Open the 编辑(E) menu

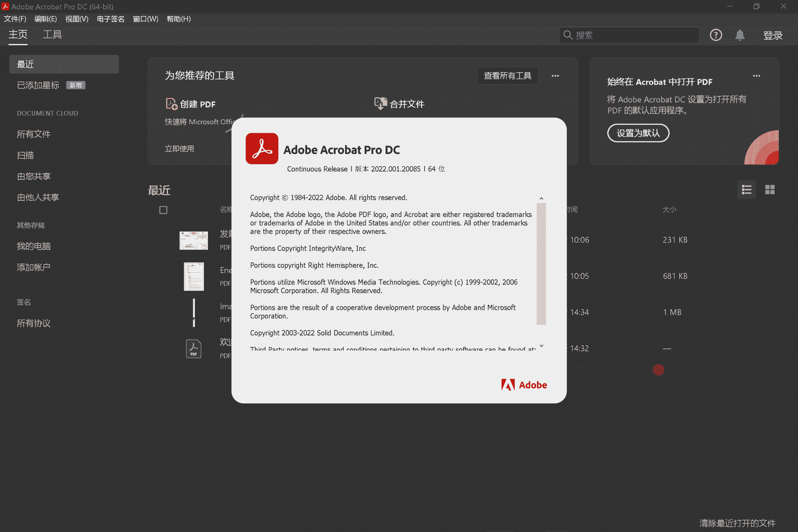pos(46,19)
